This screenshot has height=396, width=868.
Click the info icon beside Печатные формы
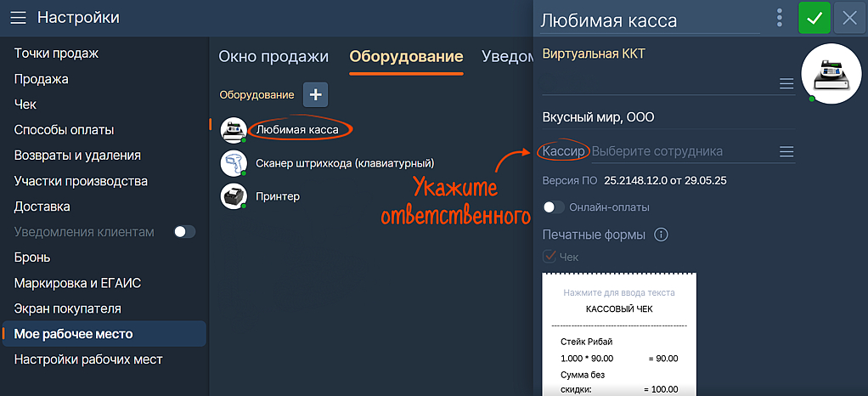click(x=662, y=235)
